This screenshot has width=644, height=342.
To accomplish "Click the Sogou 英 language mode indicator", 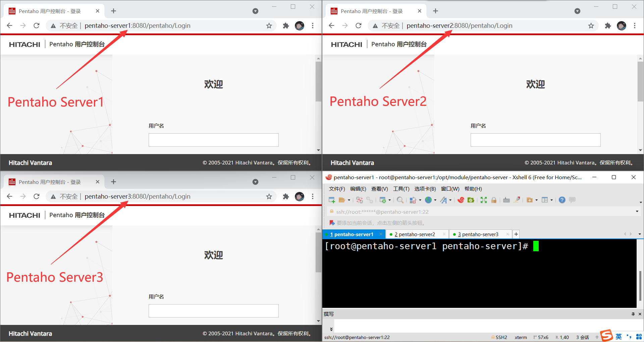I will coord(619,336).
